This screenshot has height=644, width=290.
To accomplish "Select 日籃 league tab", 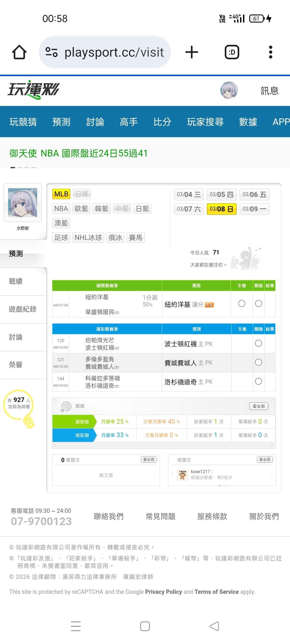I will click(x=142, y=208).
